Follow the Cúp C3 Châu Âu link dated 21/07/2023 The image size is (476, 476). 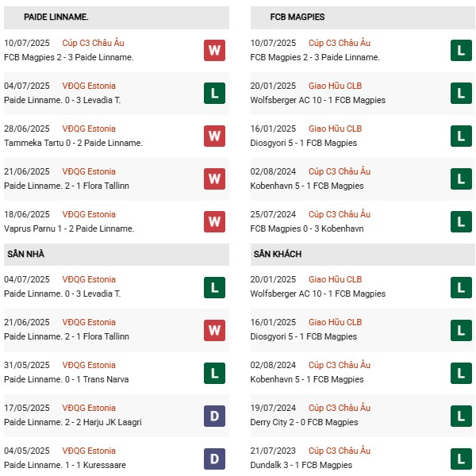click(340, 451)
